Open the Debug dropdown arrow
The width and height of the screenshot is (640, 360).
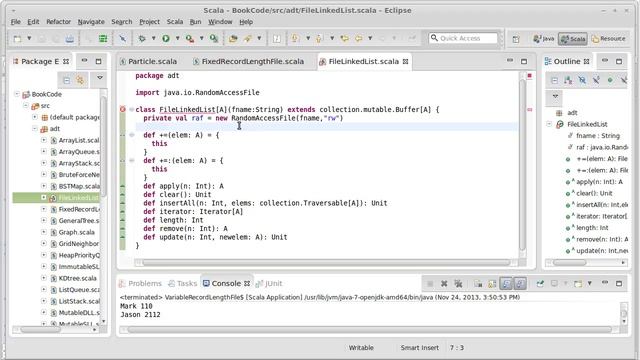point(153,38)
